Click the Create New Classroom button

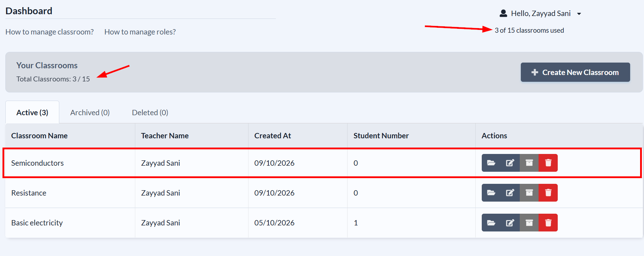click(575, 72)
